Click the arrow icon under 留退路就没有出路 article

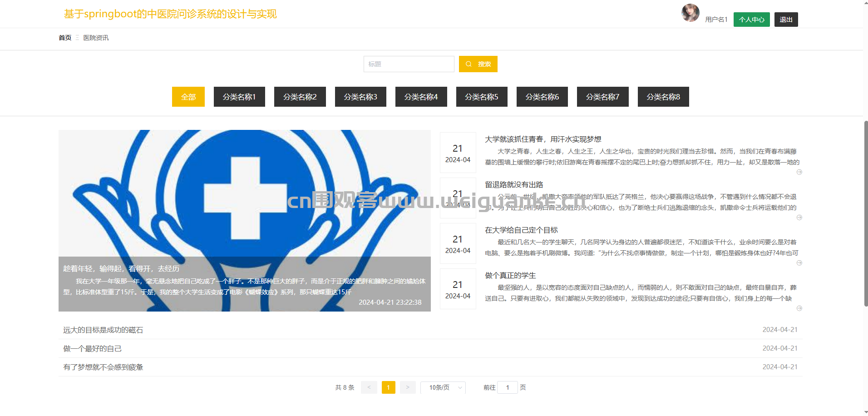(799, 218)
